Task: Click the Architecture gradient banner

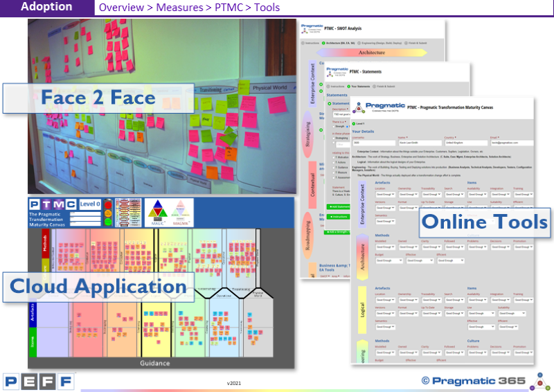Action: click(372, 53)
